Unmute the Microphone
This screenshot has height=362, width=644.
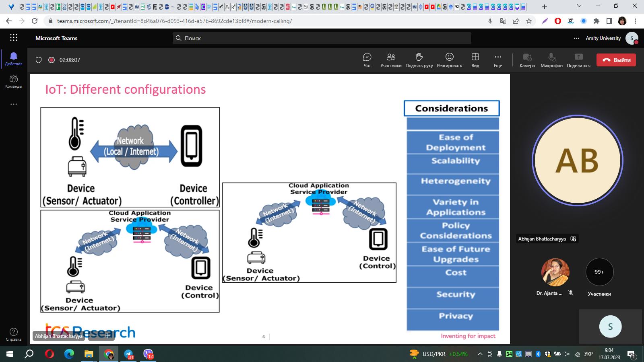551,60
